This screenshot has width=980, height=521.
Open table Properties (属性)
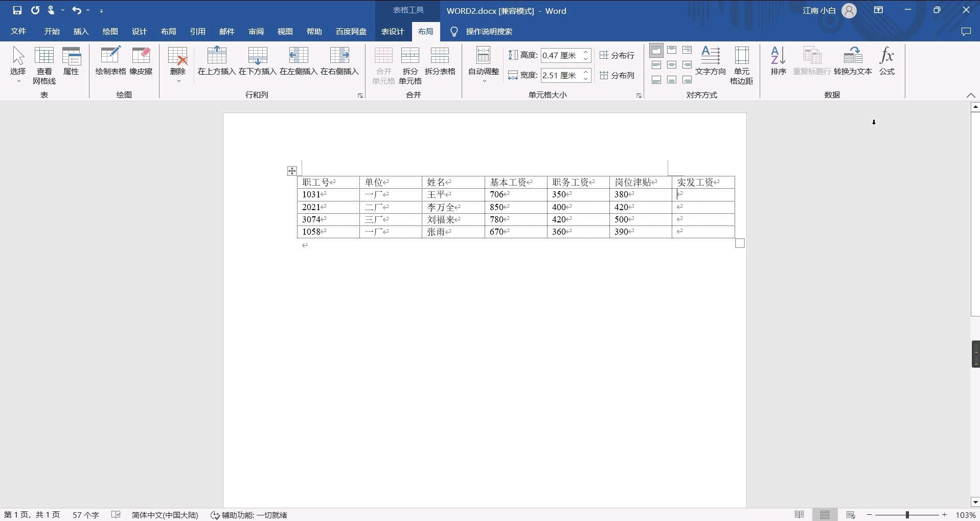click(71, 61)
